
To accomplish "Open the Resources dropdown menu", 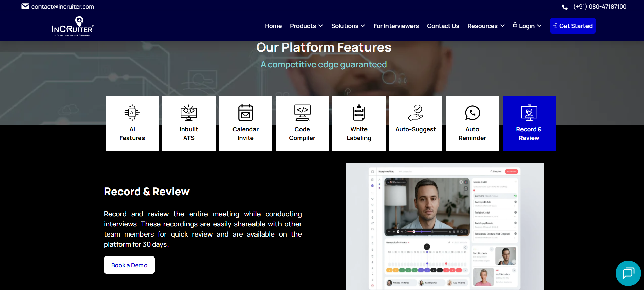I will coord(486,26).
